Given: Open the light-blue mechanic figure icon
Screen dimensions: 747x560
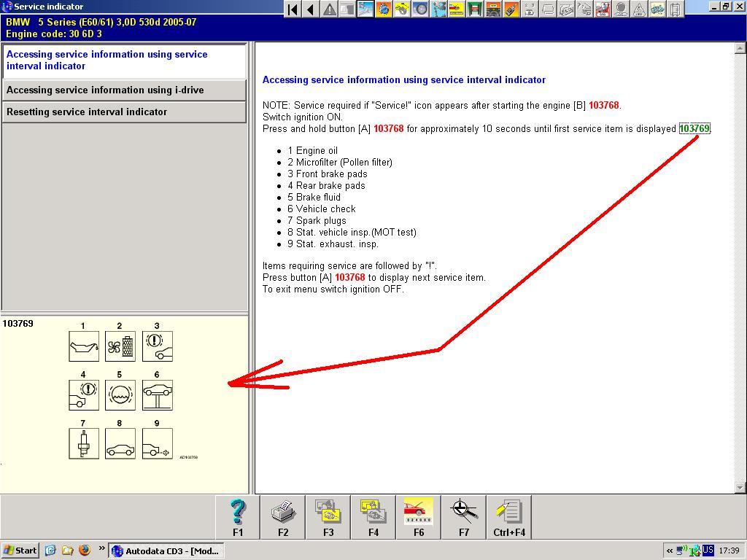Looking at the screenshot, I should 438,9.
